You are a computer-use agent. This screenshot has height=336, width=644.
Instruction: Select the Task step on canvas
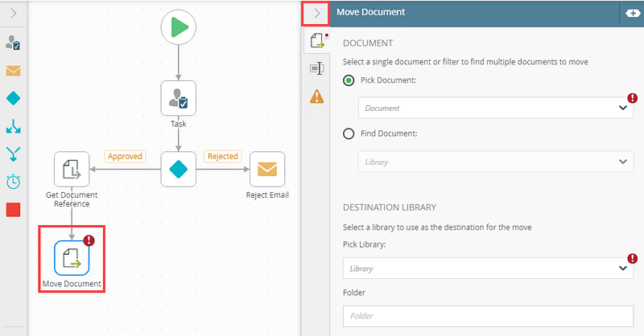(179, 98)
